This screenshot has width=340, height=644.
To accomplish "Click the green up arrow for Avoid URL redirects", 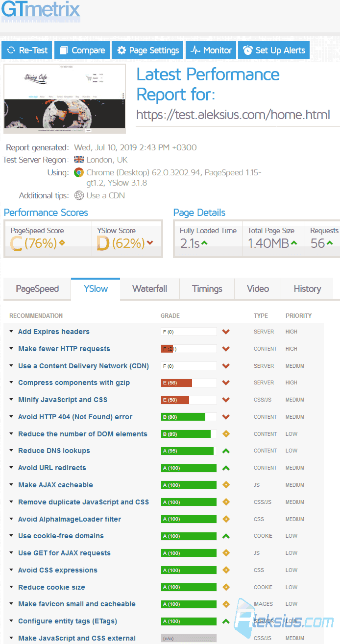I will [x=226, y=468].
